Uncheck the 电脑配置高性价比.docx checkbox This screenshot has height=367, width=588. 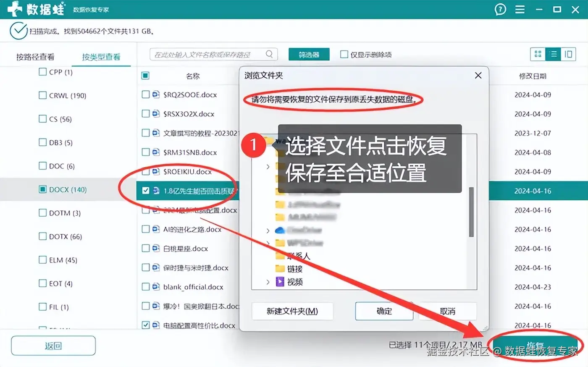145,325
